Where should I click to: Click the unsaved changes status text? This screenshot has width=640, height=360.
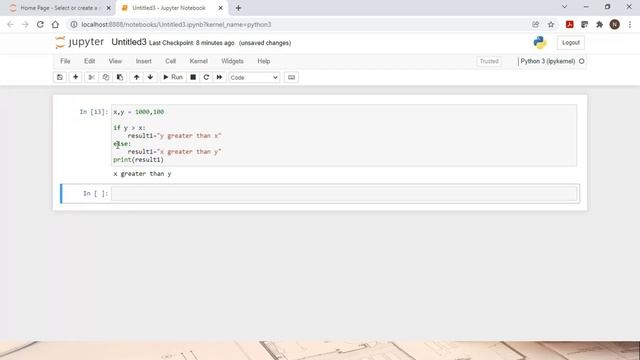265,43
